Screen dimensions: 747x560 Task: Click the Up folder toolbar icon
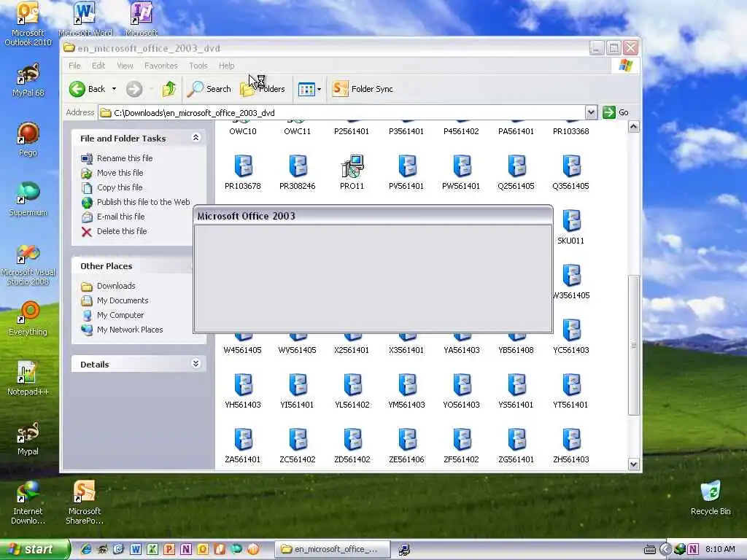pos(169,89)
